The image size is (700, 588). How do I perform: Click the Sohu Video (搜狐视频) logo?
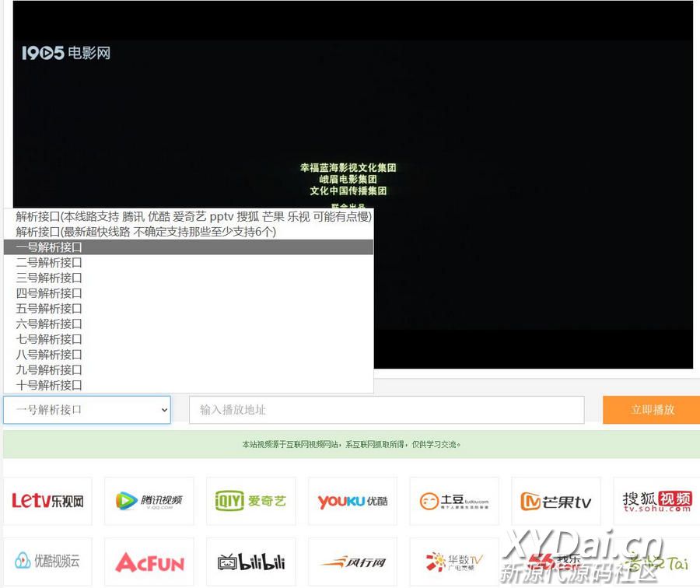(656, 501)
